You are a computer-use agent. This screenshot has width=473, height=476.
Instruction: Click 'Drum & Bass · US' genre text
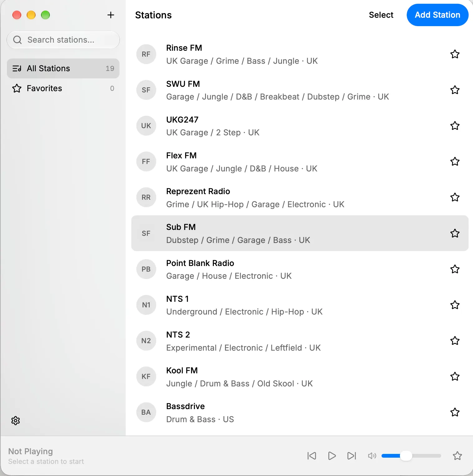pos(200,419)
